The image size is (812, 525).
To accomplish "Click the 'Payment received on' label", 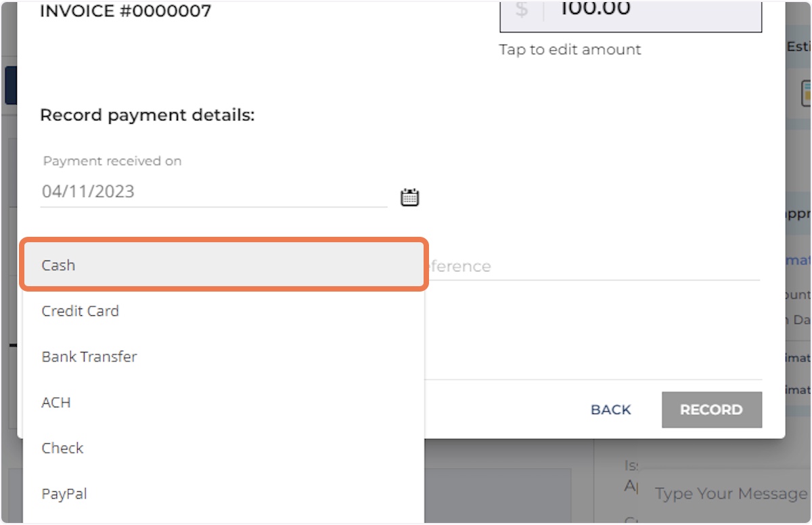I will (112, 161).
